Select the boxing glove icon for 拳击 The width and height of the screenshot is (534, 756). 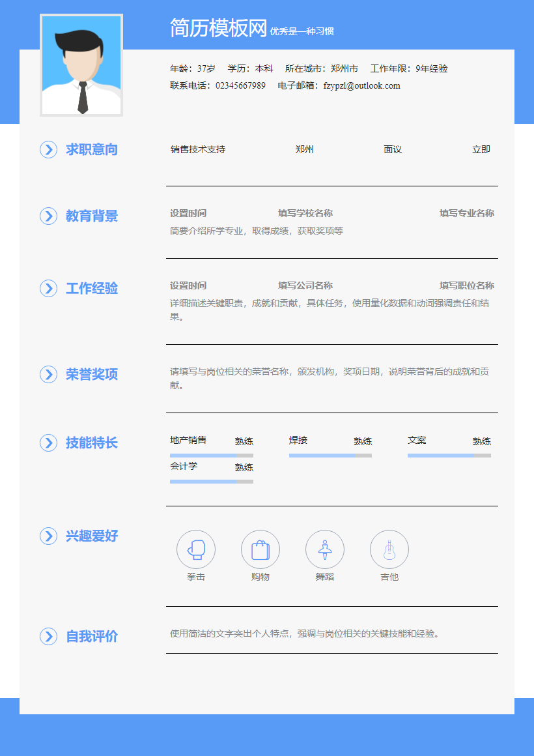click(196, 549)
